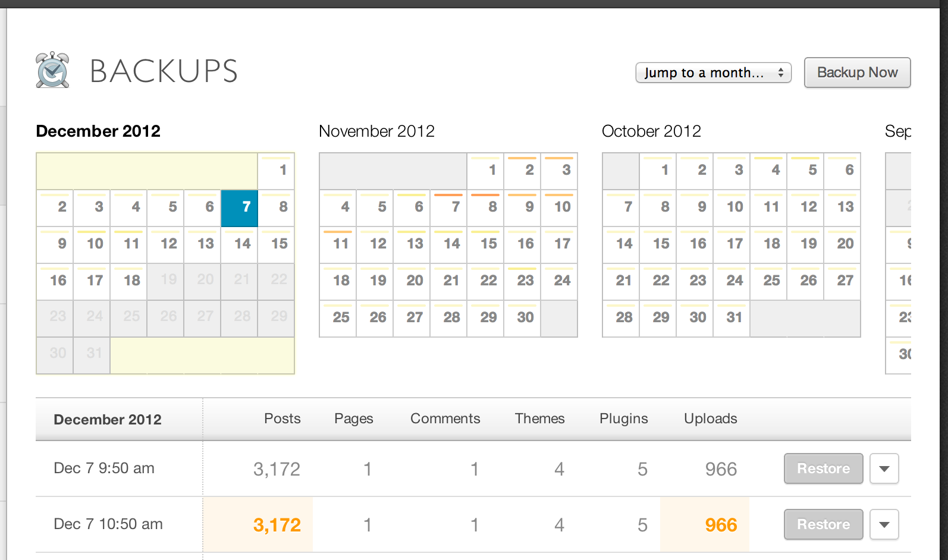Click the Uploads column header

710,419
